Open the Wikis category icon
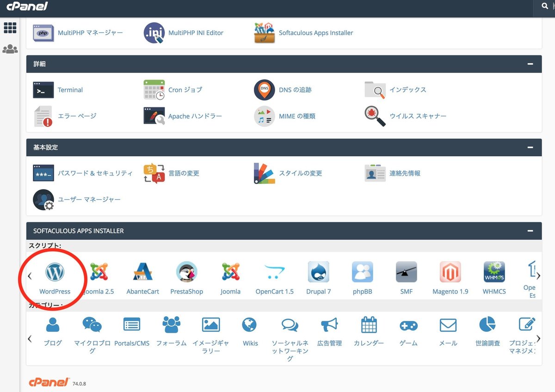This screenshot has width=555, height=392. click(250, 325)
